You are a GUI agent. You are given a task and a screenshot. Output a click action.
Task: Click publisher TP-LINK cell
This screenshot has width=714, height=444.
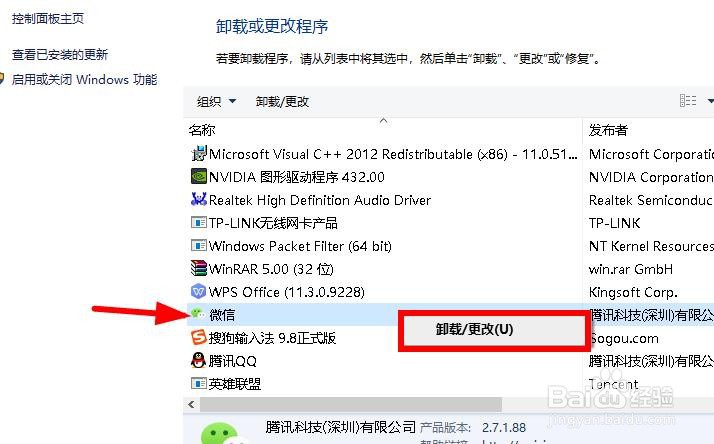[x=615, y=223]
